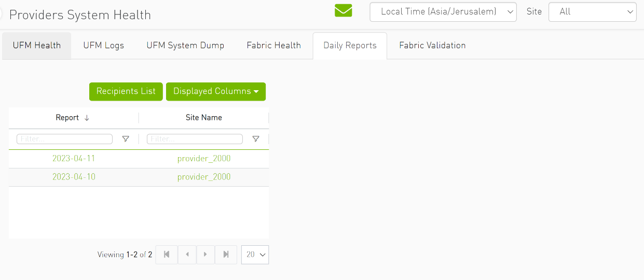Expand the Site selection dropdown
This screenshot has width=644, height=280.
592,11
